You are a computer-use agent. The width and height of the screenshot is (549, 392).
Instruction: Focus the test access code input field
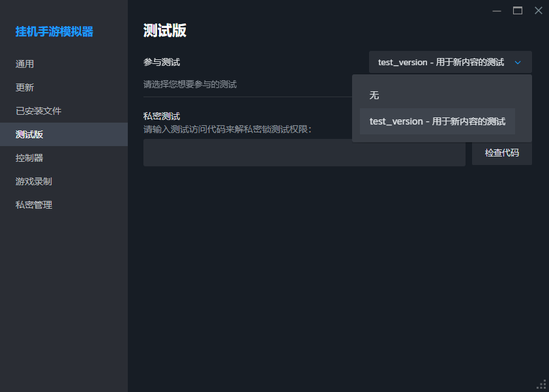(x=304, y=153)
